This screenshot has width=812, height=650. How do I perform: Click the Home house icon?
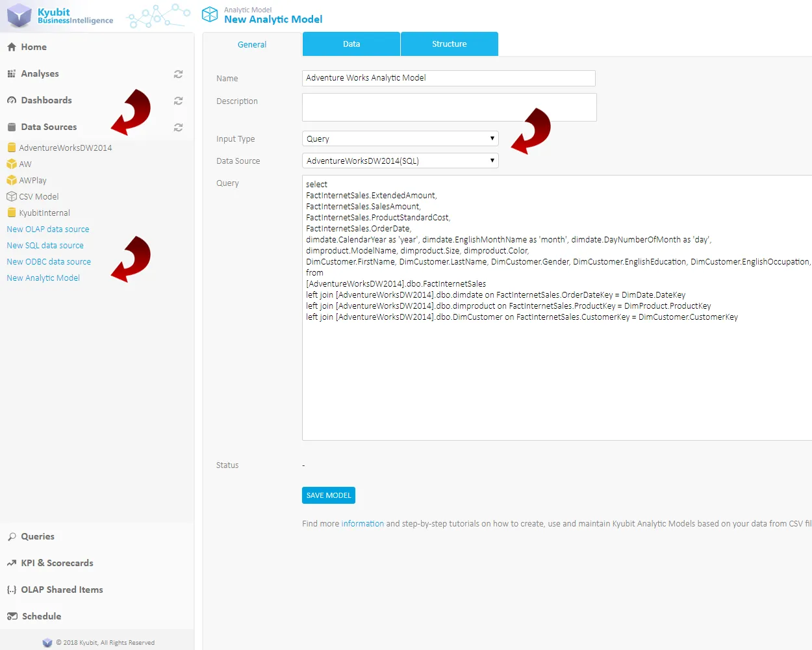(12, 47)
